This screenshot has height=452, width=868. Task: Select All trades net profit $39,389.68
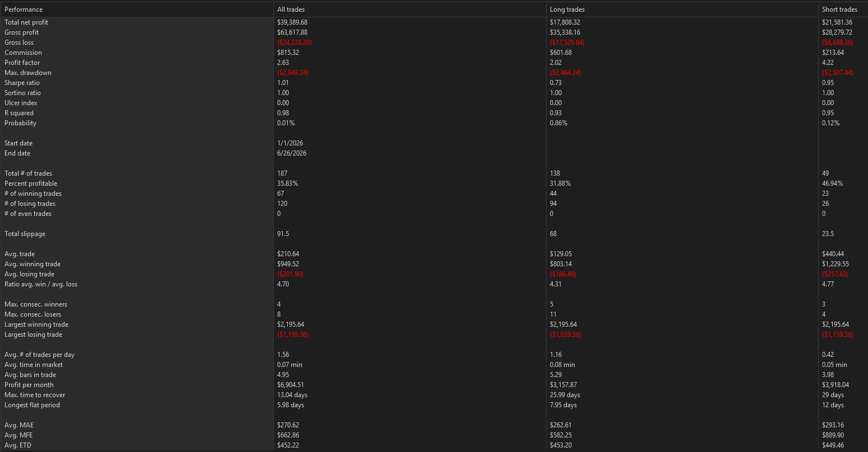click(x=292, y=22)
